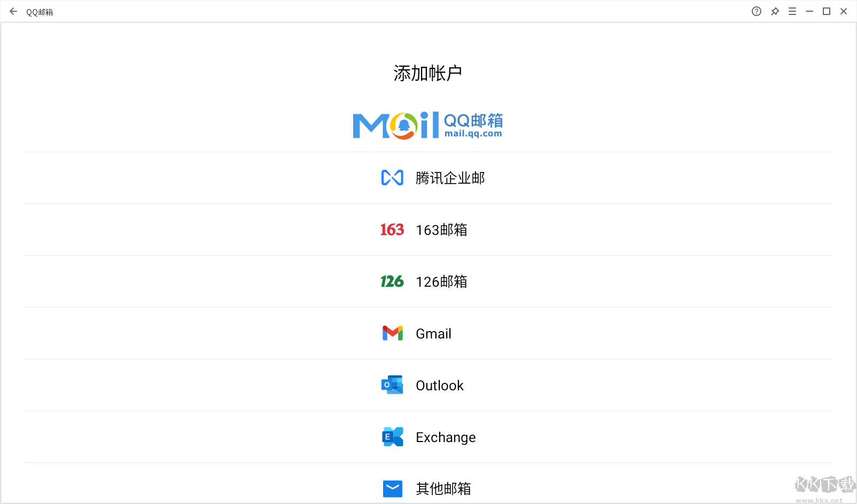Select the QQ邮箱 mail.qq.com logo
Image resolution: width=857 pixels, height=504 pixels.
pyautogui.click(x=428, y=125)
